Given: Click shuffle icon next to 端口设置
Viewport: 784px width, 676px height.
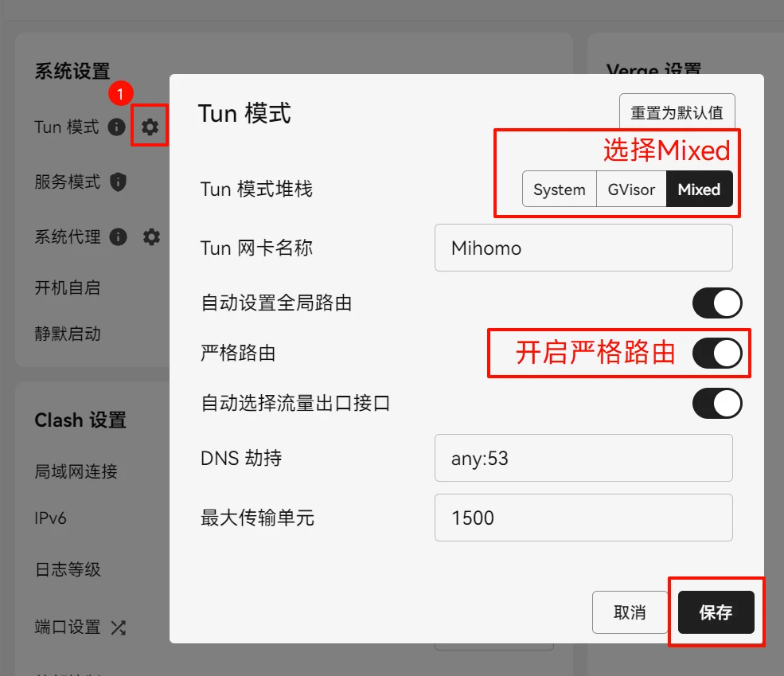Looking at the screenshot, I should click(119, 627).
